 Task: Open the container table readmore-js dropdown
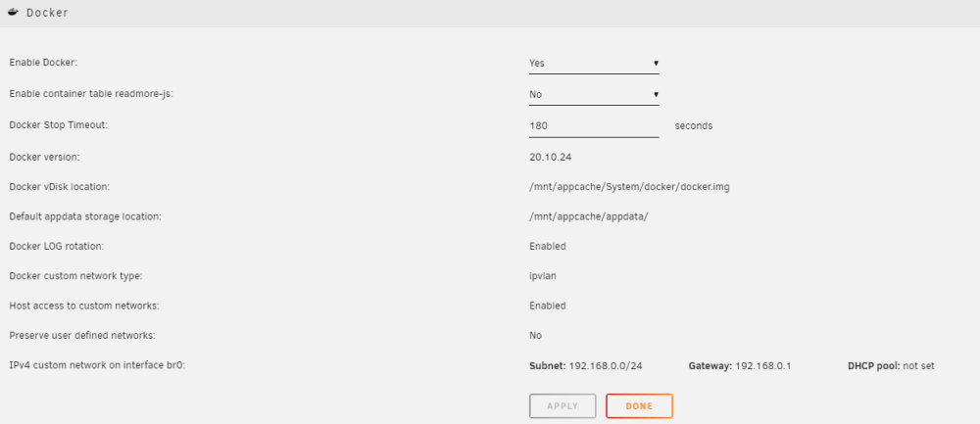click(x=594, y=95)
